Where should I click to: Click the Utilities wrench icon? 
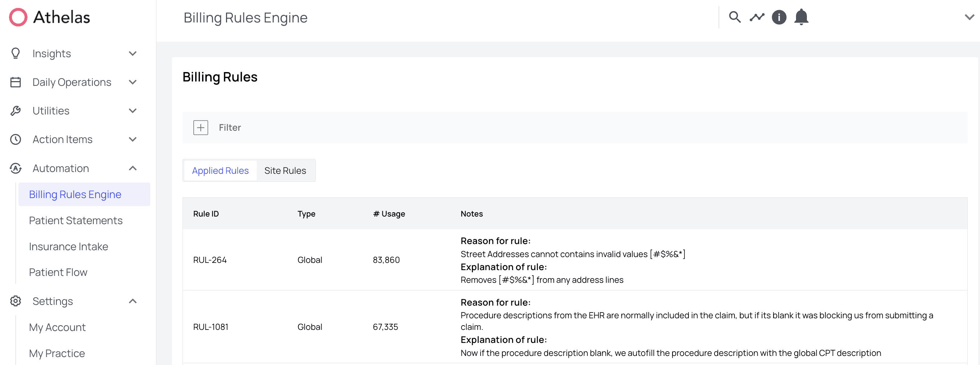pyautogui.click(x=16, y=111)
